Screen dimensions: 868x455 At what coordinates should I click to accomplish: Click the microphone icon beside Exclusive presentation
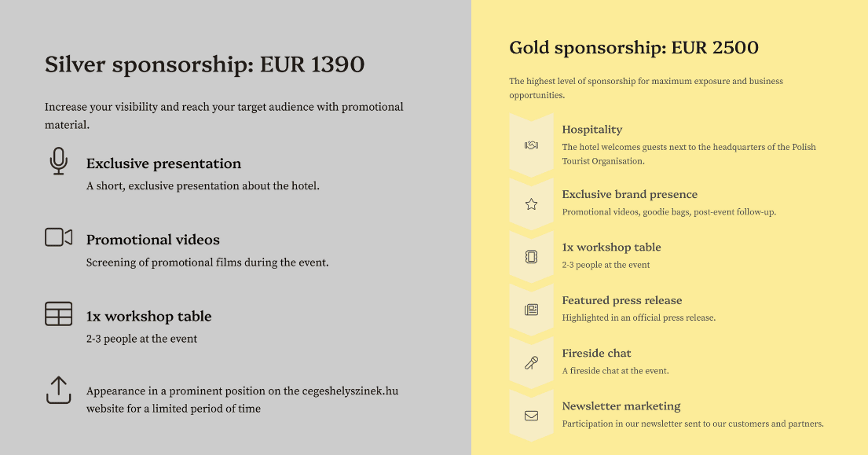tap(58, 160)
